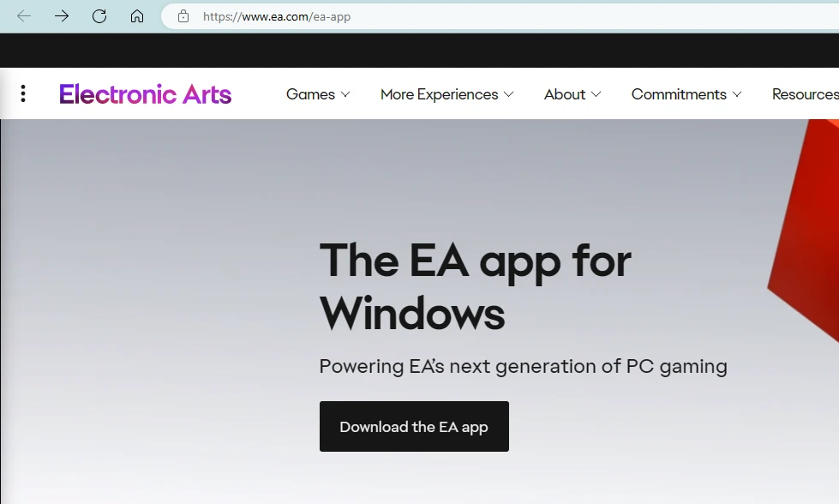Expand the About dropdown menu
The image size is (839, 504).
tap(572, 94)
